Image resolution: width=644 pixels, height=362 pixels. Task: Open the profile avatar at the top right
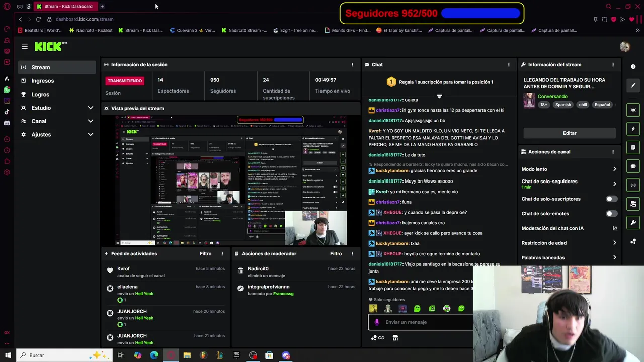(x=625, y=47)
